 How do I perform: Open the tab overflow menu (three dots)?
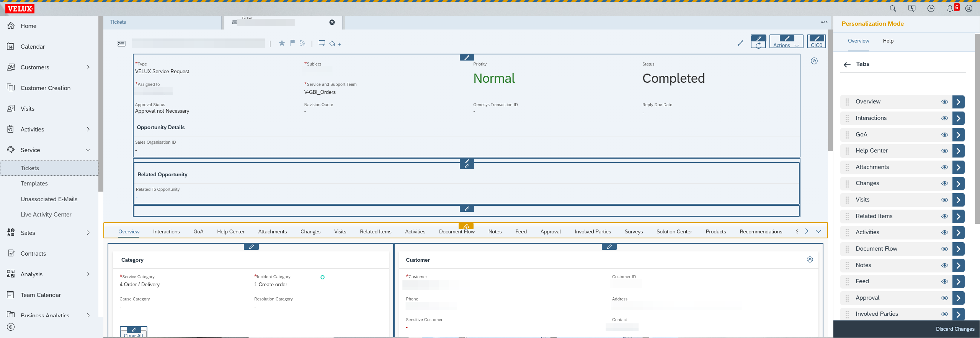824,22
